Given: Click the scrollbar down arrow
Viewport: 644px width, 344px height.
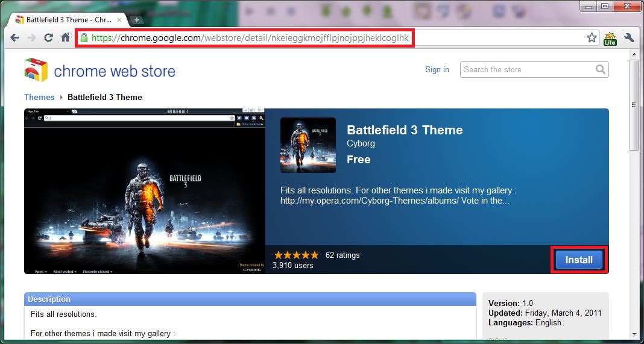Looking at the screenshot, I should pos(635,334).
